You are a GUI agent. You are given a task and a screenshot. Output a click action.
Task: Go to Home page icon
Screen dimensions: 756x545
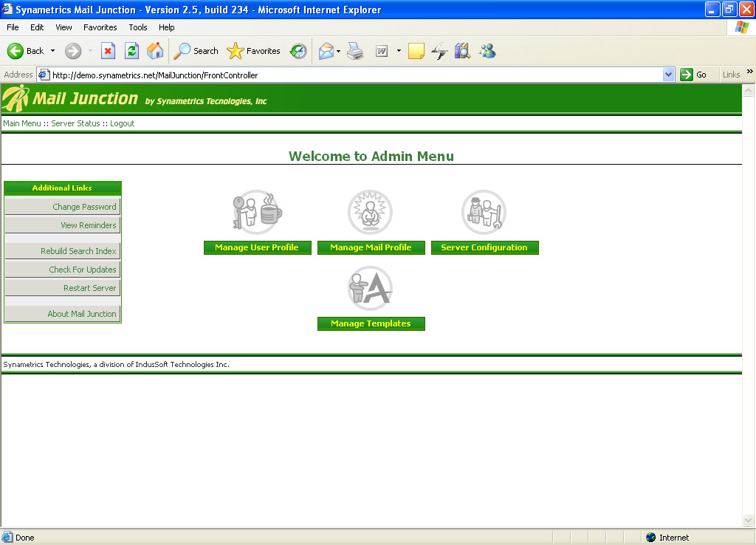click(x=155, y=51)
